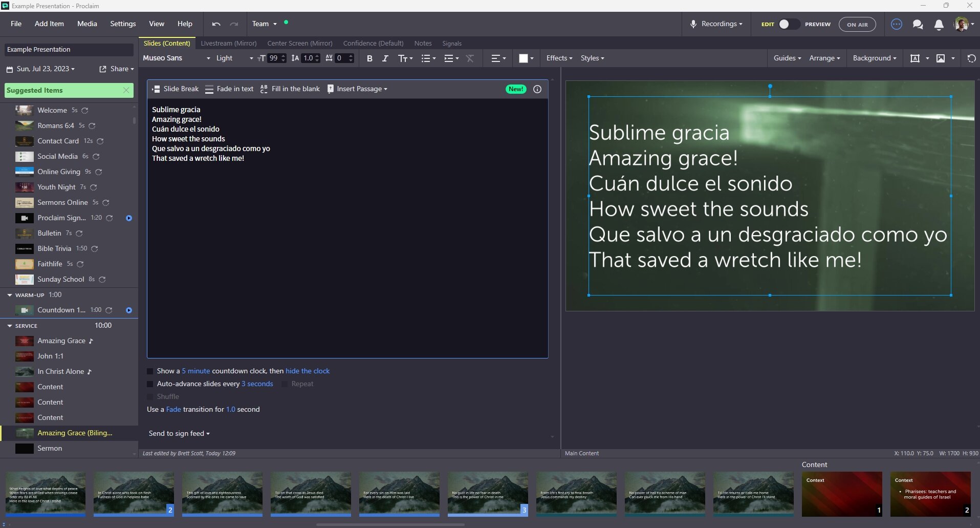Click the undo arrow icon
980x528 pixels.
[x=216, y=24]
